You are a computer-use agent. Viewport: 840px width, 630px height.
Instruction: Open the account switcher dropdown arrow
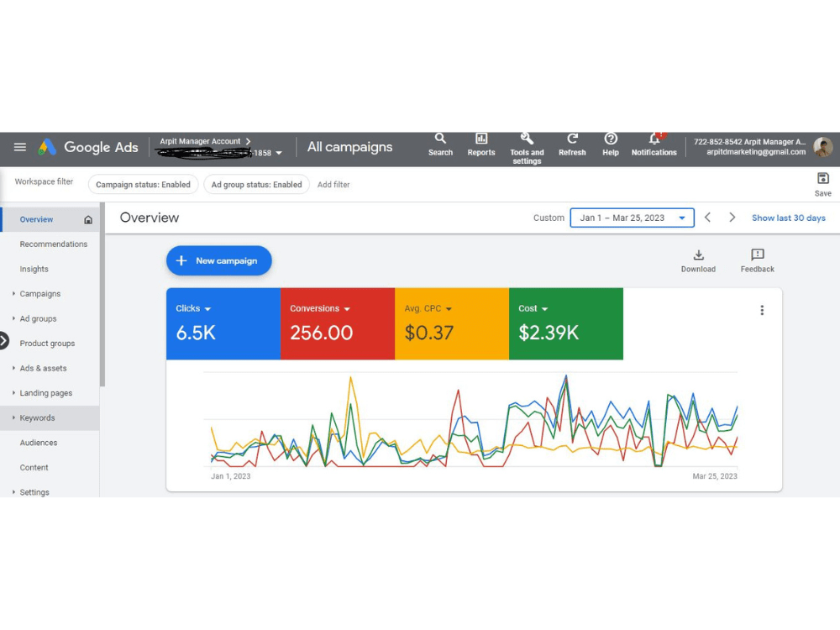click(x=279, y=153)
